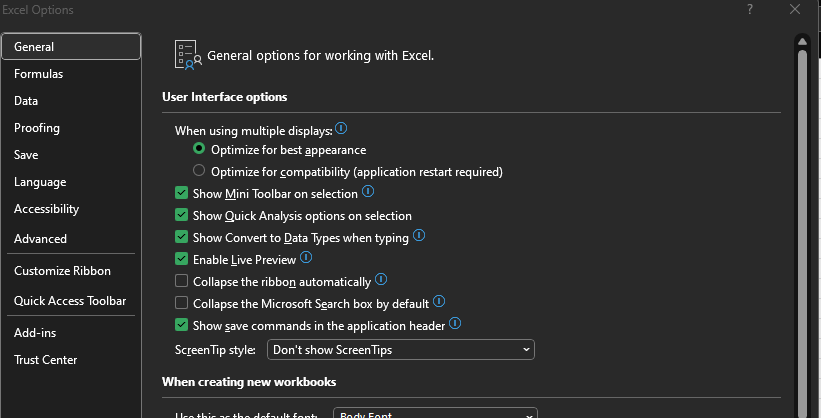Close the Excel Options dialog

point(794,9)
